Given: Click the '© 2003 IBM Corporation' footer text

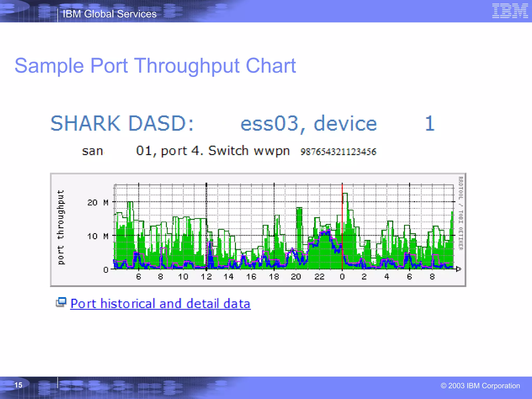Looking at the screenshot, I should click(480, 386).
